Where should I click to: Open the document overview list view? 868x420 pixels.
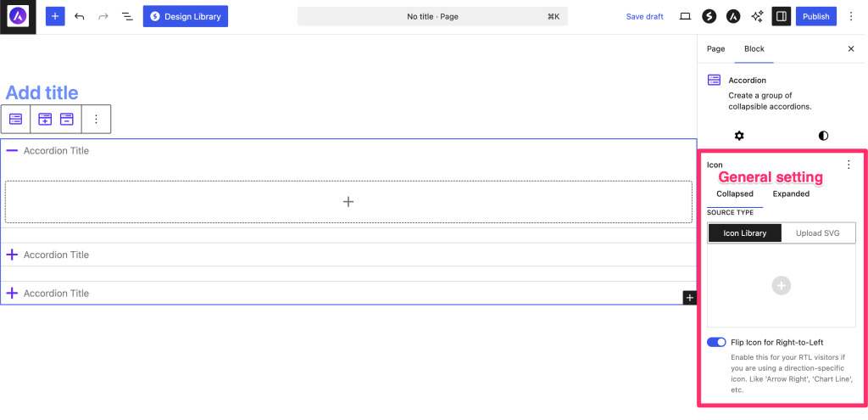tap(127, 16)
